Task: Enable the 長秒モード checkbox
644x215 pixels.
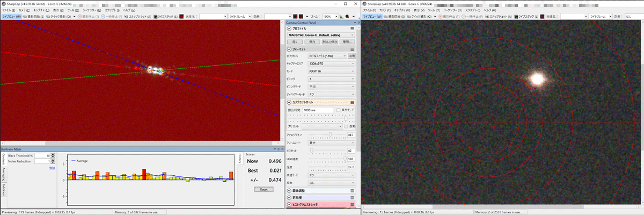Action: pyautogui.click(x=338, y=110)
